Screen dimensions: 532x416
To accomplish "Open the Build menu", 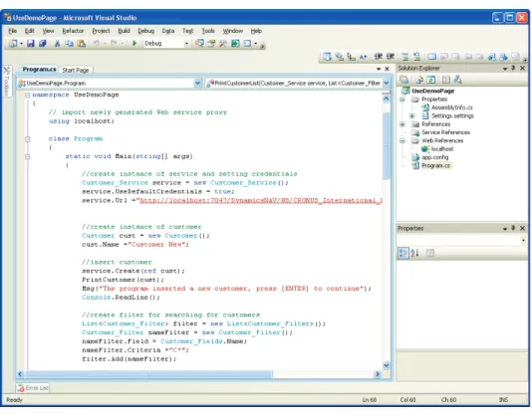I will click(124, 31).
